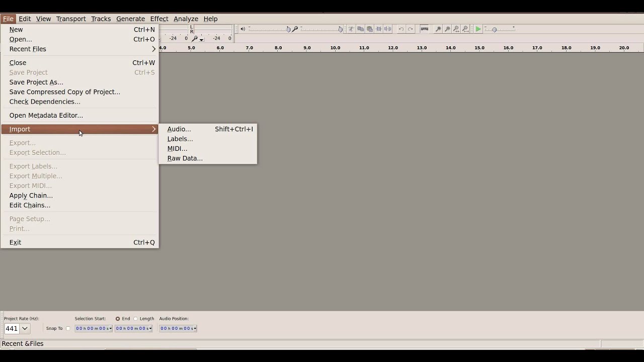Click the Redo arrow icon
The height and width of the screenshot is (362, 644).
410,29
